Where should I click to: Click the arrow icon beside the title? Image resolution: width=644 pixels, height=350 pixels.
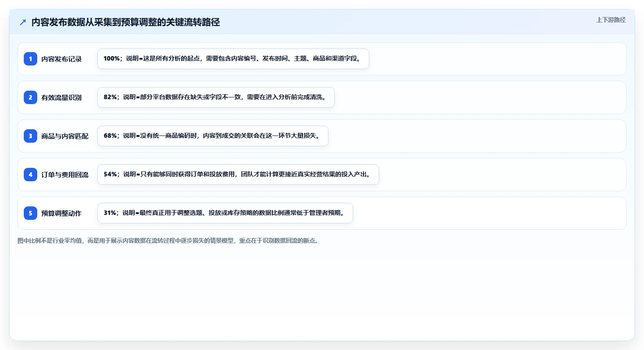click(x=22, y=22)
